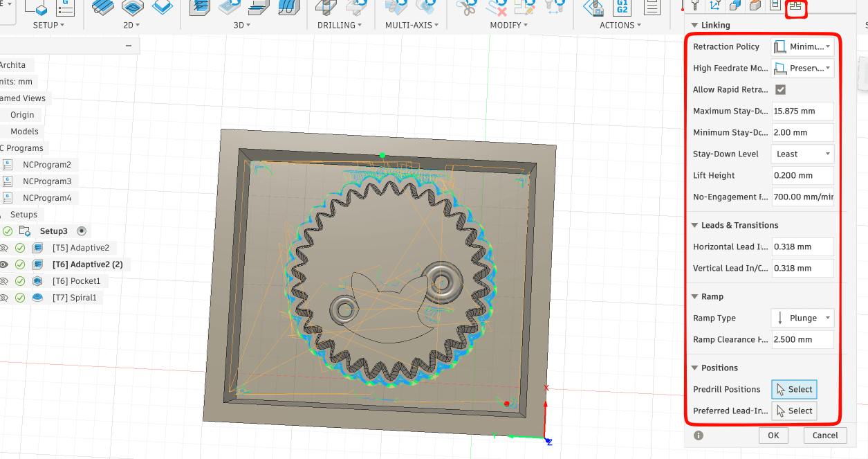Viewport: 868px width, 459px height.
Task: Click Select for Preferred Lead-In
Action: (x=795, y=411)
